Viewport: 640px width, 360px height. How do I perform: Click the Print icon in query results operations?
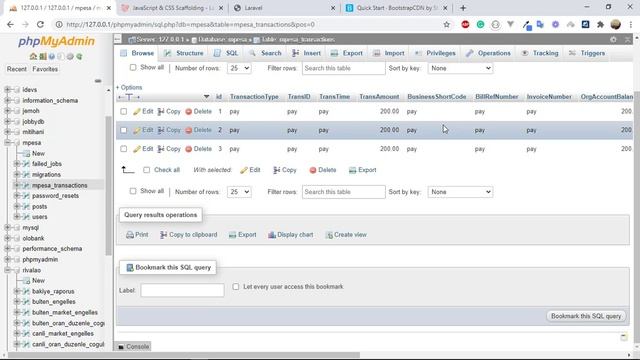coord(130,235)
